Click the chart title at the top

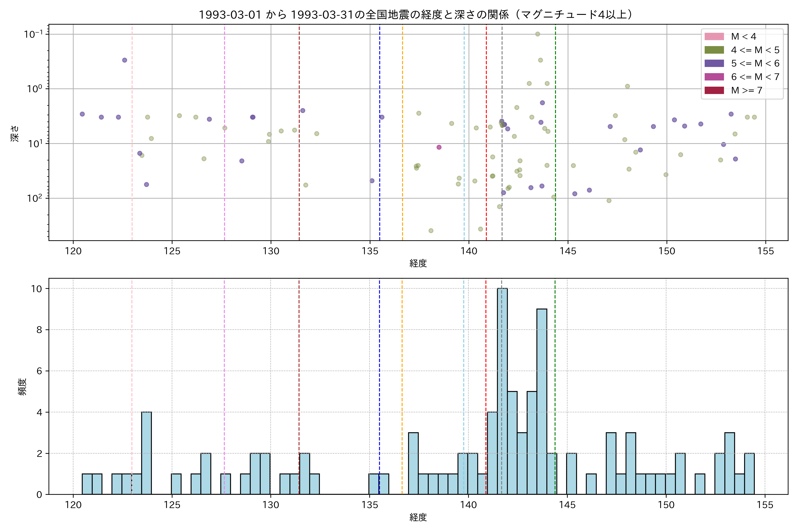[x=418, y=15]
